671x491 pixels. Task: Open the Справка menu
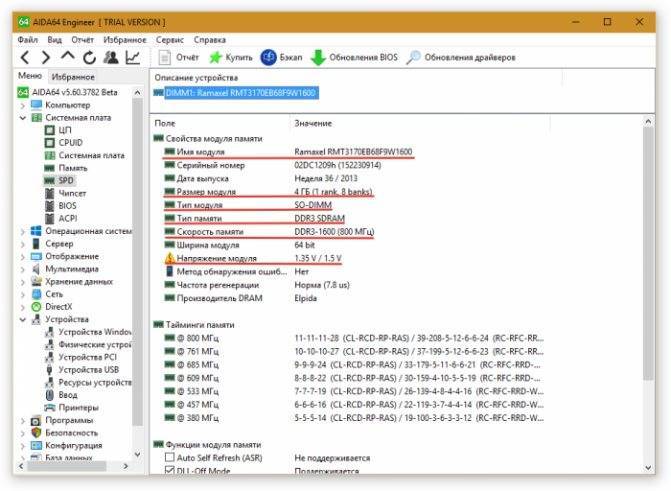210,40
